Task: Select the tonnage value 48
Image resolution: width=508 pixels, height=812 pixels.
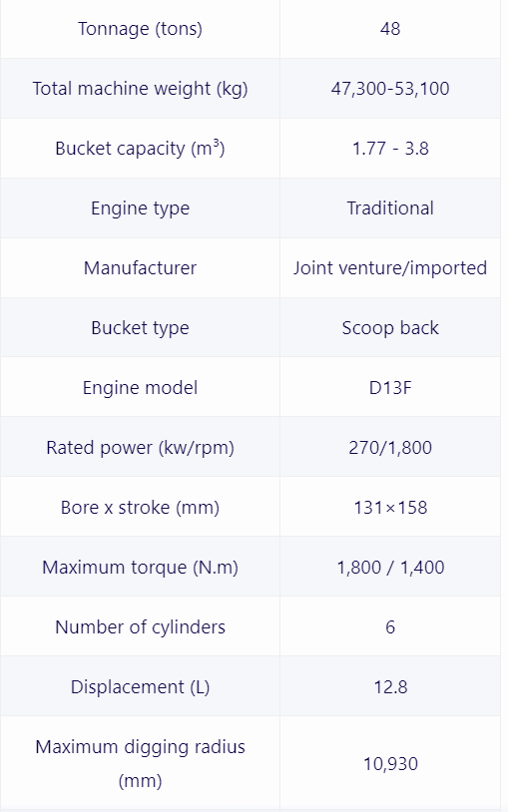Action: click(x=390, y=29)
